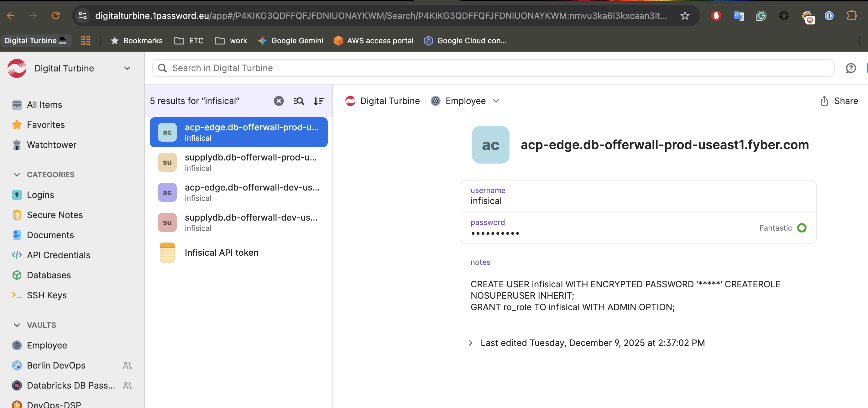Select the Infisical API token note
Viewport: 868px width, 408px height.
coord(221,252)
